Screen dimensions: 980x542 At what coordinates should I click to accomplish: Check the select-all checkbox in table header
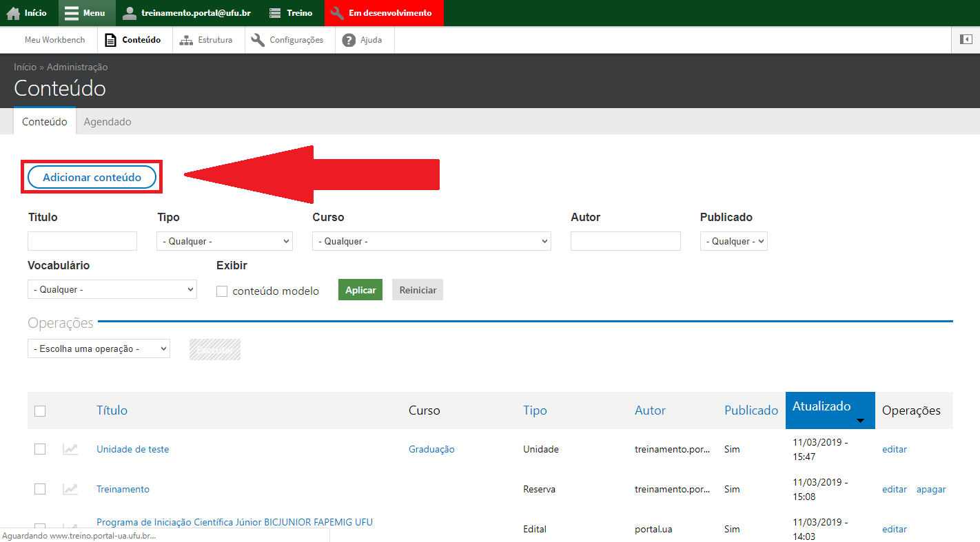click(40, 411)
